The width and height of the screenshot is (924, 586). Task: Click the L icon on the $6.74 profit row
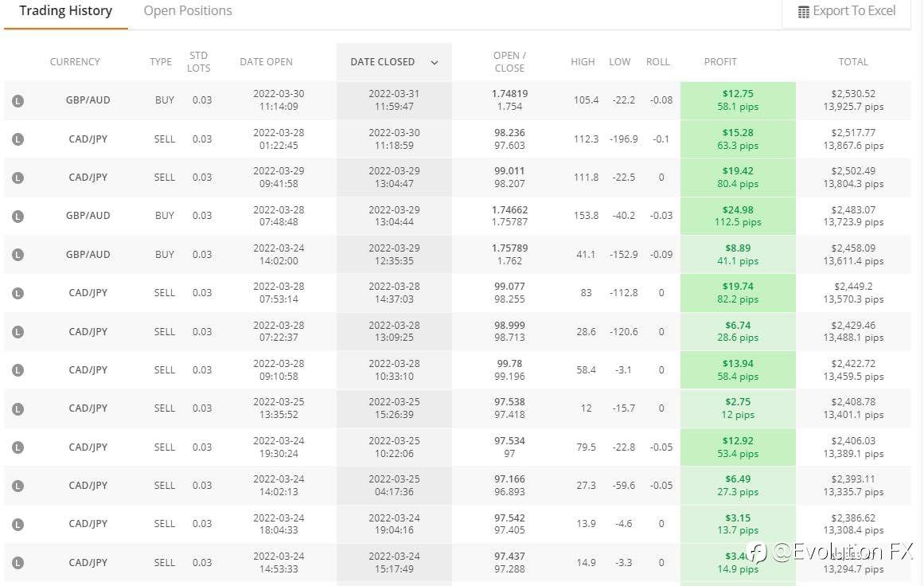point(18,331)
